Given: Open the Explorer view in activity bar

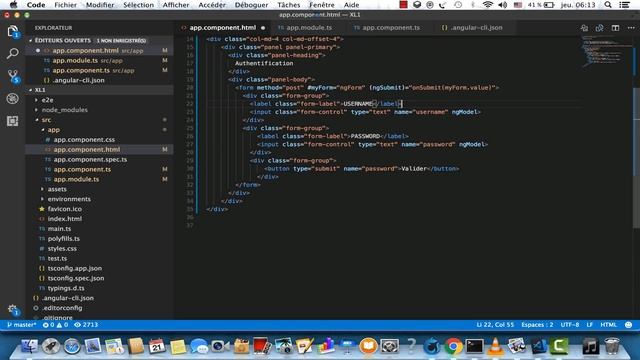Looking at the screenshot, I should [x=13, y=31].
